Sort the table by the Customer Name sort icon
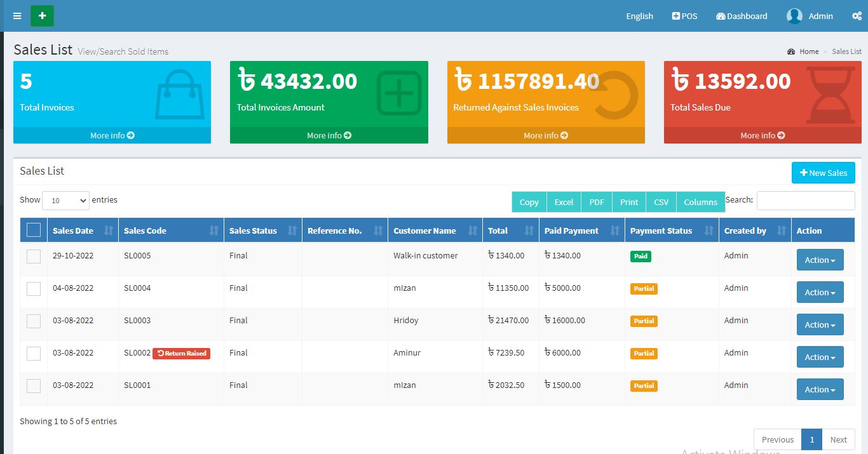 [472, 230]
